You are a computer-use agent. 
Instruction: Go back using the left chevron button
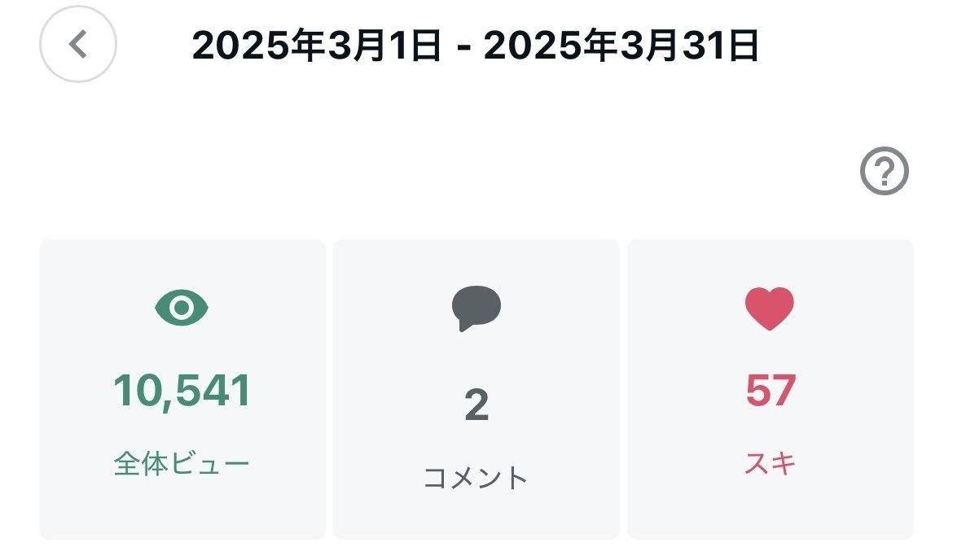coord(78,44)
